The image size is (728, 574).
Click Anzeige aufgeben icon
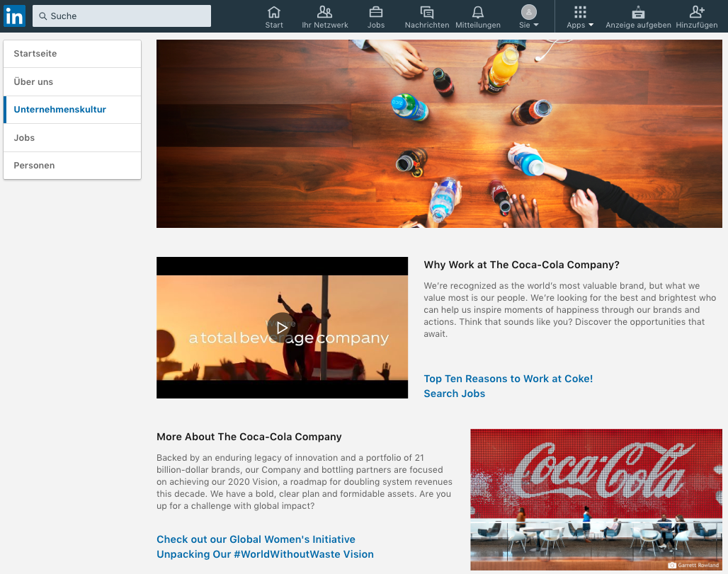click(x=638, y=12)
